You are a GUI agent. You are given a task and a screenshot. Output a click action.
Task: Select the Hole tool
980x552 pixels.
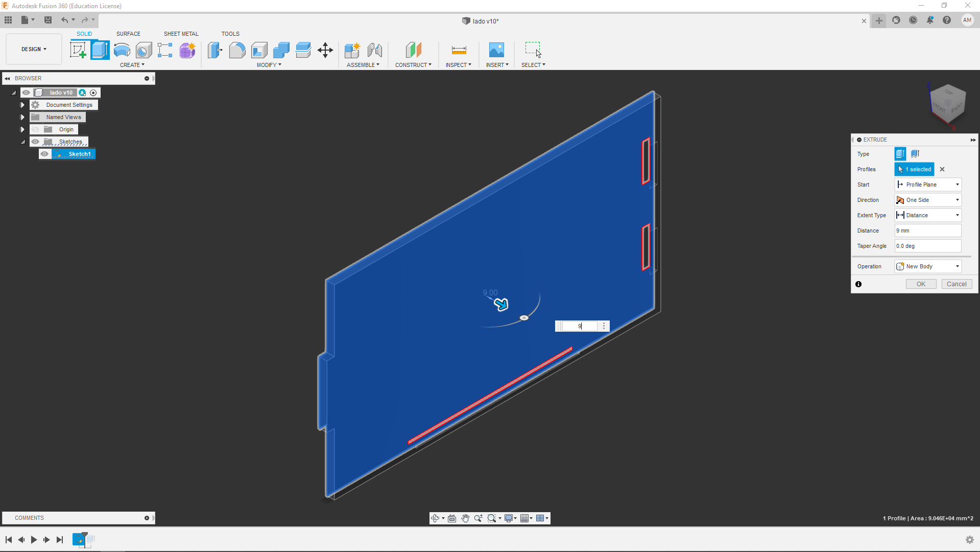144,50
